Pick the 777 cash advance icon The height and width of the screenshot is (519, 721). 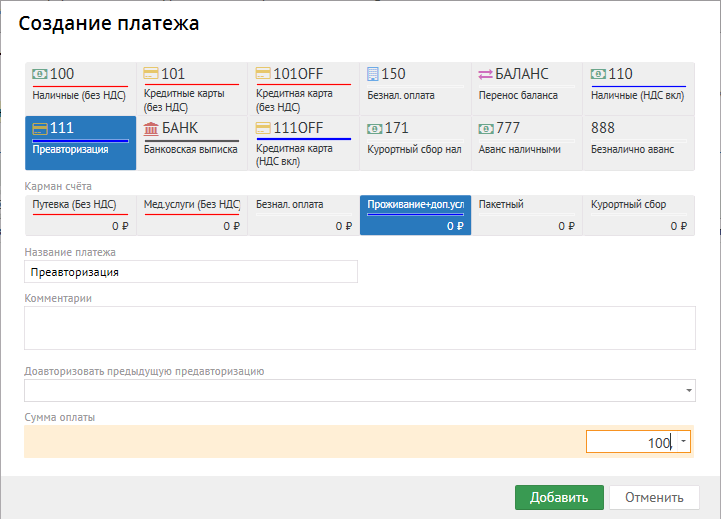click(x=487, y=128)
